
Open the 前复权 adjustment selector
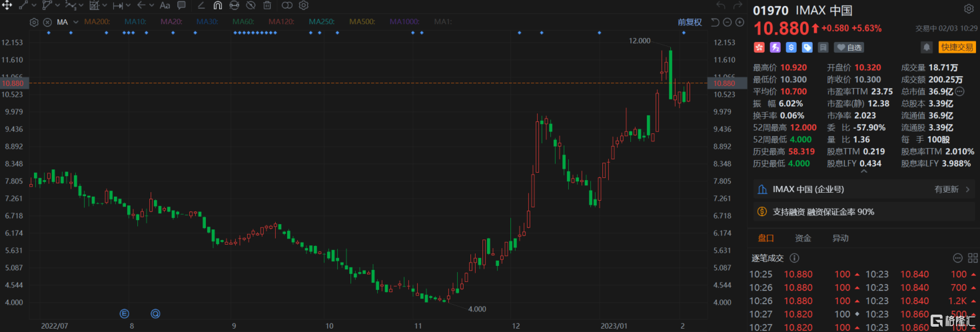(690, 22)
